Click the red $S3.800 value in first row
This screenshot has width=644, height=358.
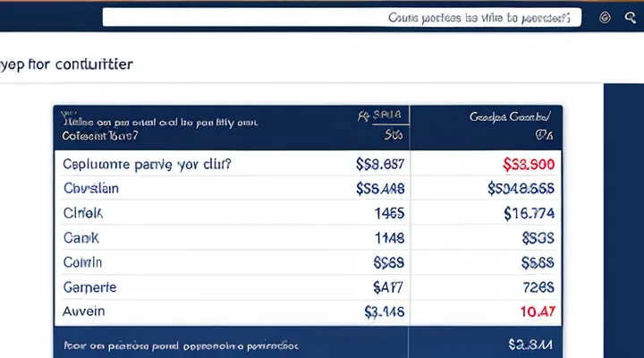tap(530, 165)
